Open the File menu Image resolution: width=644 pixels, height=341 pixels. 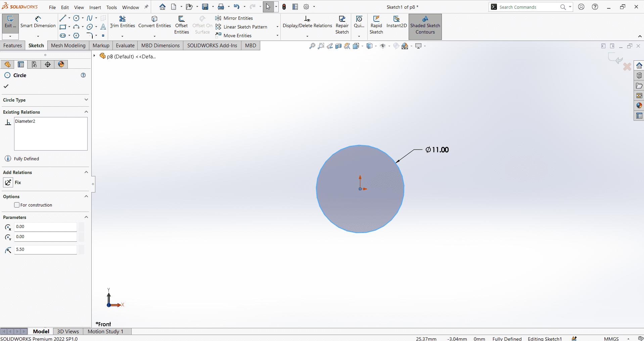pyautogui.click(x=52, y=7)
